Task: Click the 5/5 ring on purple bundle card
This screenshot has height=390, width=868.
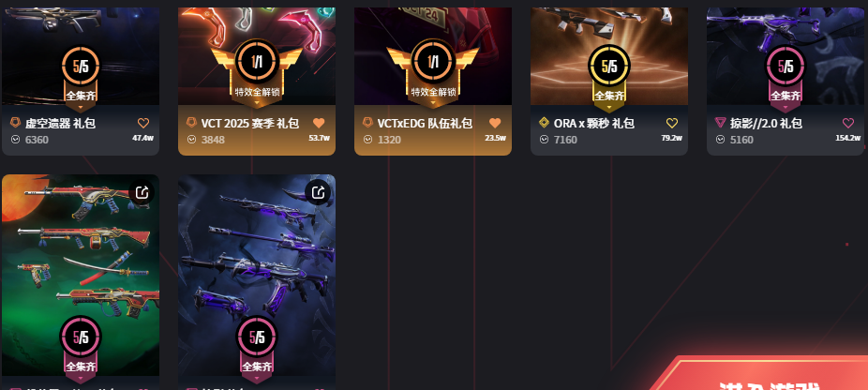Action: (x=257, y=337)
